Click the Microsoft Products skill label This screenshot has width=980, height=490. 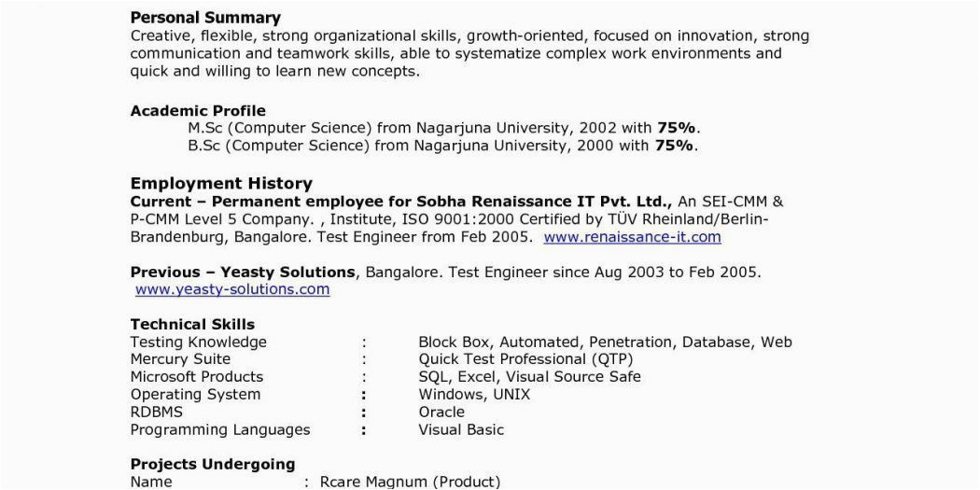coord(196,377)
